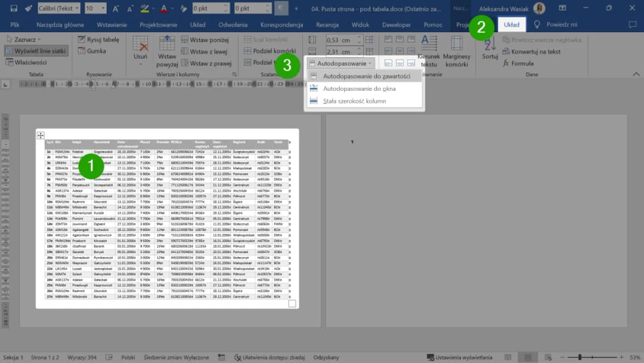Open the Wstawianie ribbon tab
644x363 pixels.
[112, 24]
